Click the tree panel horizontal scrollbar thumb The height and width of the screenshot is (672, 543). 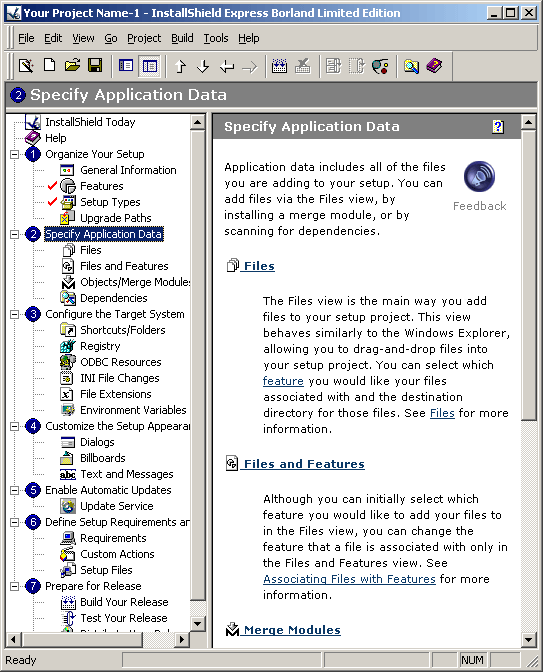tap(81, 639)
